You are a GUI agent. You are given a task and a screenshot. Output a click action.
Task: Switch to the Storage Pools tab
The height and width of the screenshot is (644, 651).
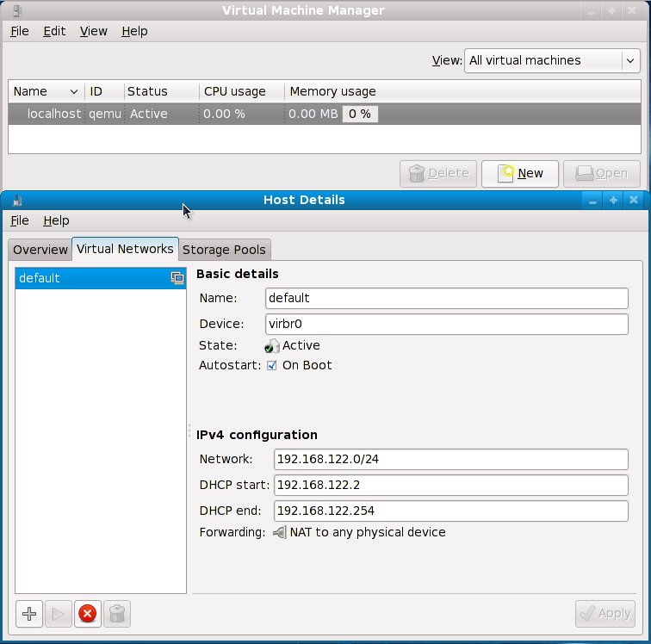coord(225,250)
